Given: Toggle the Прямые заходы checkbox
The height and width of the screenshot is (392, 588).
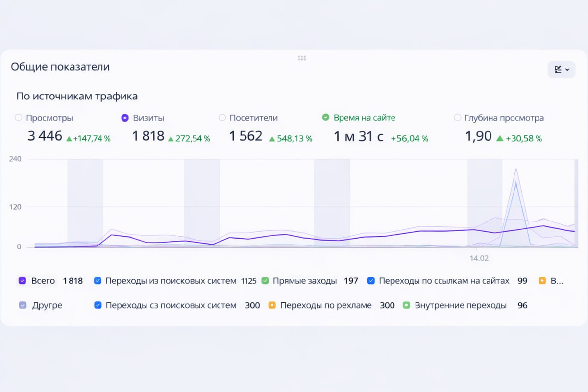Looking at the screenshot, I should 265,281.
